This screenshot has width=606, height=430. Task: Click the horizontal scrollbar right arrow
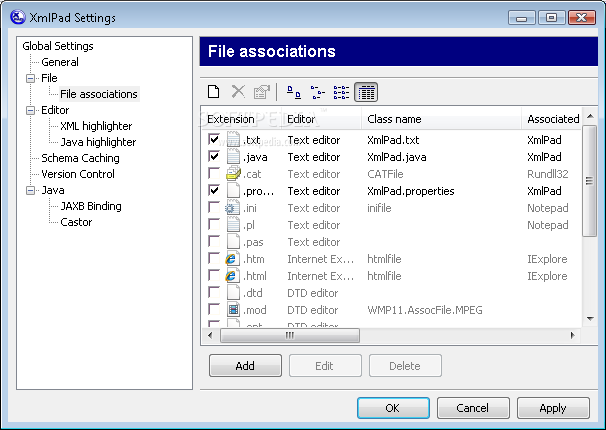(573, 335)
